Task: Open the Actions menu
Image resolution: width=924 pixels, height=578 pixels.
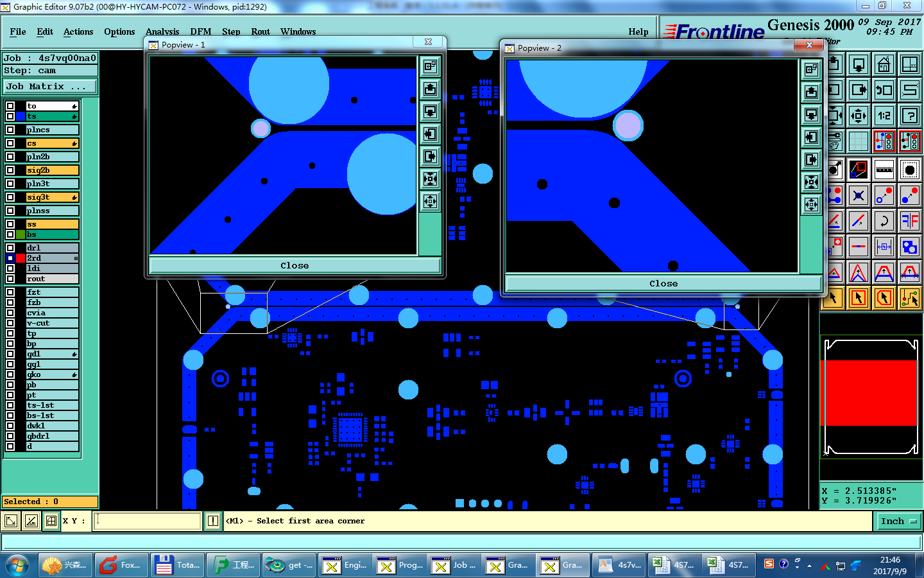Action: coord(78,31)
